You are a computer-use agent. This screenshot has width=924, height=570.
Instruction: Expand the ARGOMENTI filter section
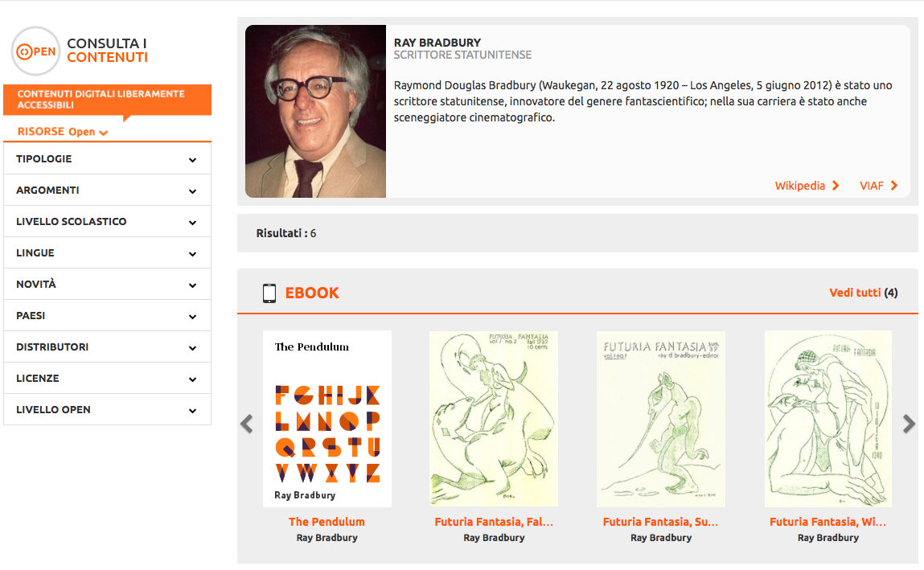point(107,191)
